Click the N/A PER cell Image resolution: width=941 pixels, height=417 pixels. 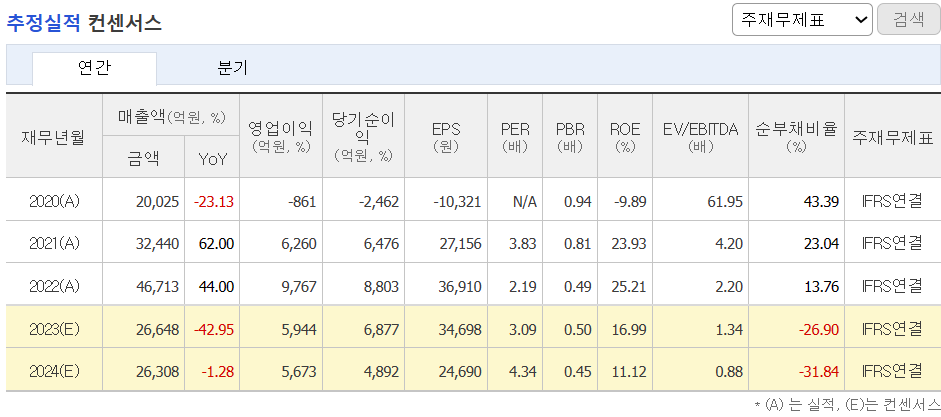point(525,202)
